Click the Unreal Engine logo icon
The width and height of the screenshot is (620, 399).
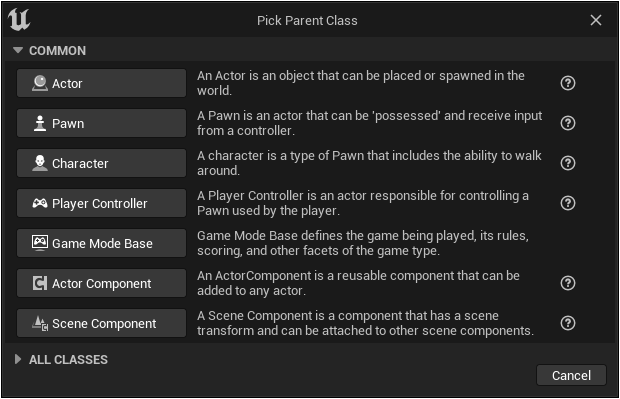point(19,19)
